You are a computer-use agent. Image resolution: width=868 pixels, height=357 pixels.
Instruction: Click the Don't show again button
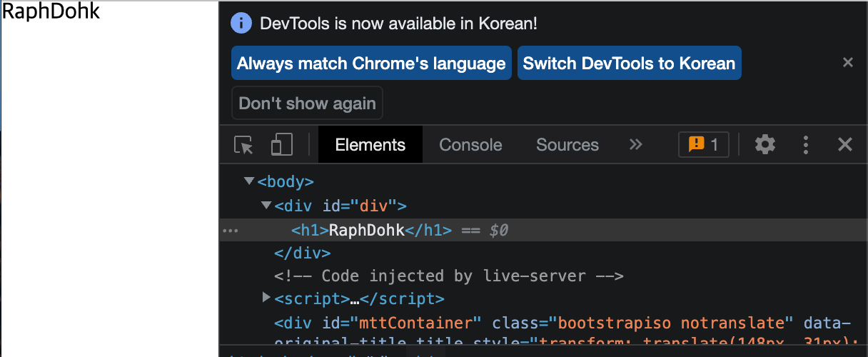[x=307, y=103]
